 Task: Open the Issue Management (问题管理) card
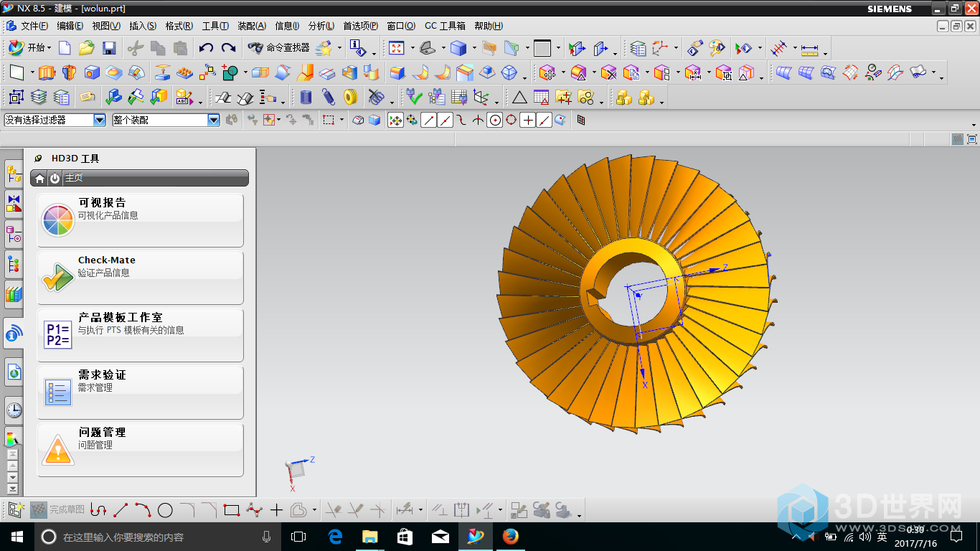click(x=140, y=449)
